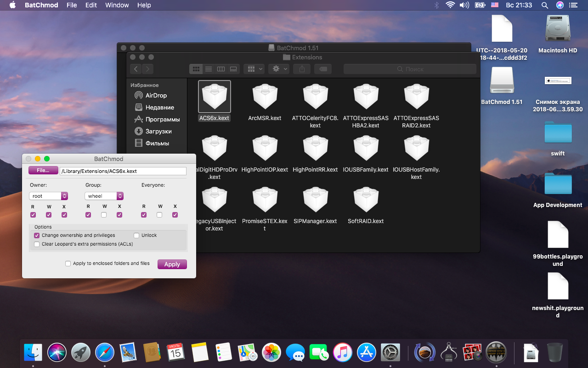588x368 pixels.
Task: Select the IOUSBHostFamily.kext icon
Action: (x=417, y=148)
